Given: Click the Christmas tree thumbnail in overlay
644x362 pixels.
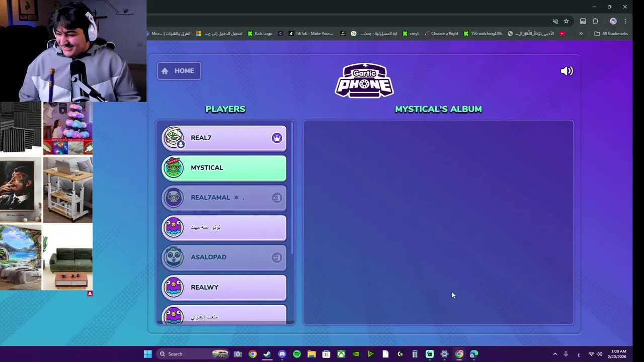Looking at the screenshot, I should 67,129.
